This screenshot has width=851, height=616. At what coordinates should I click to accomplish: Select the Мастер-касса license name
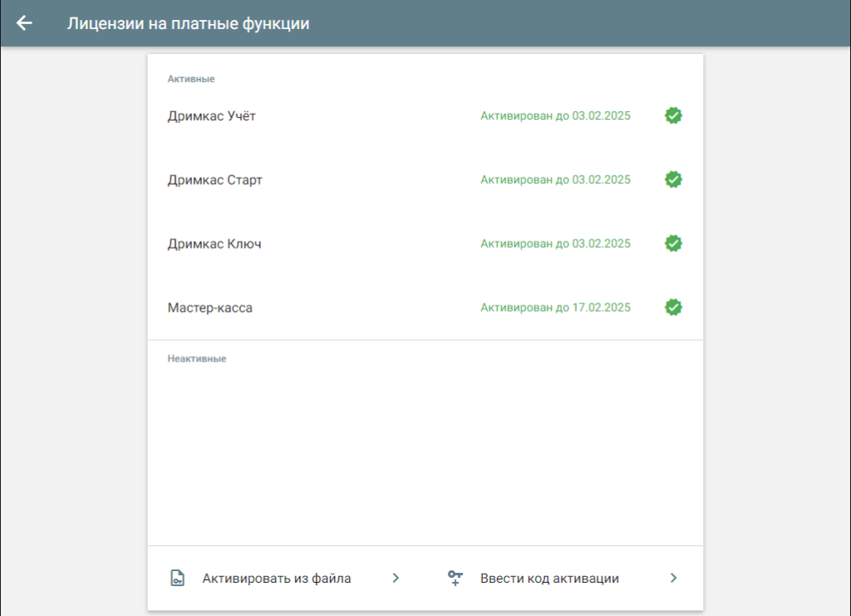point(209,308)
